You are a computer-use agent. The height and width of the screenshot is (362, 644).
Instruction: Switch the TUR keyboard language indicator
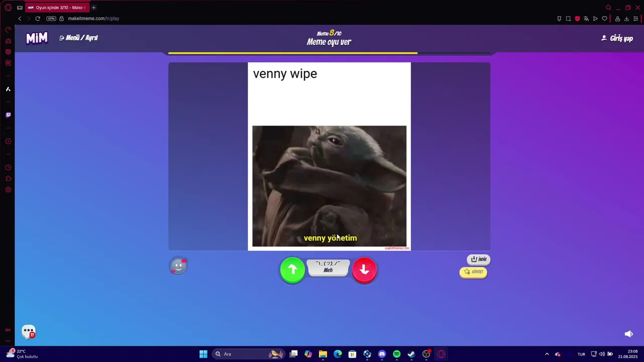pos(581,354)
